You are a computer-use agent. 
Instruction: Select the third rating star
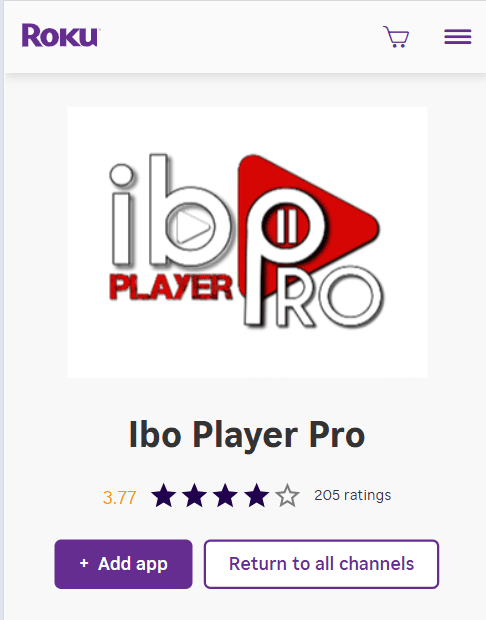click(x=225, y=495)
